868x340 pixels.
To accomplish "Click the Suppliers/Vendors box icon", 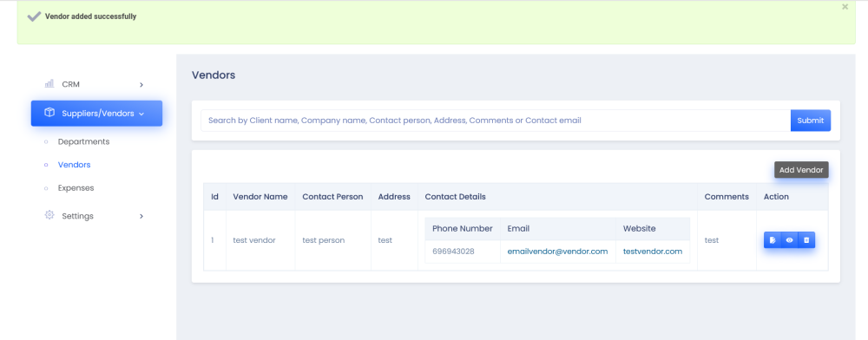I will click(49, 113).
